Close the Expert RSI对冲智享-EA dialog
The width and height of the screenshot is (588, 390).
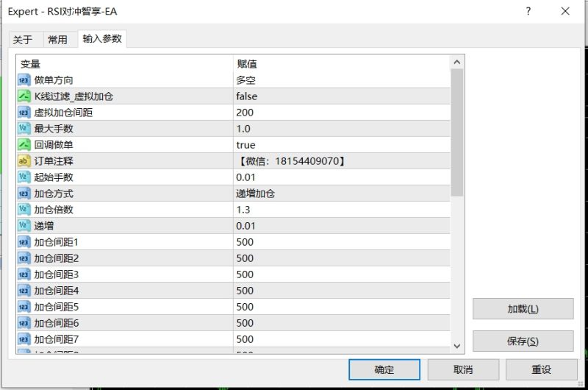click(565, 11)
